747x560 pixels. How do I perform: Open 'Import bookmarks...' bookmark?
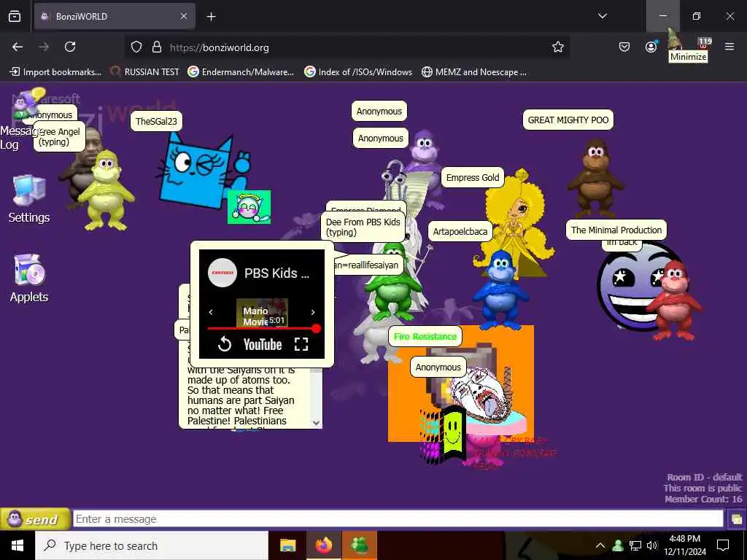coord(55,72)
